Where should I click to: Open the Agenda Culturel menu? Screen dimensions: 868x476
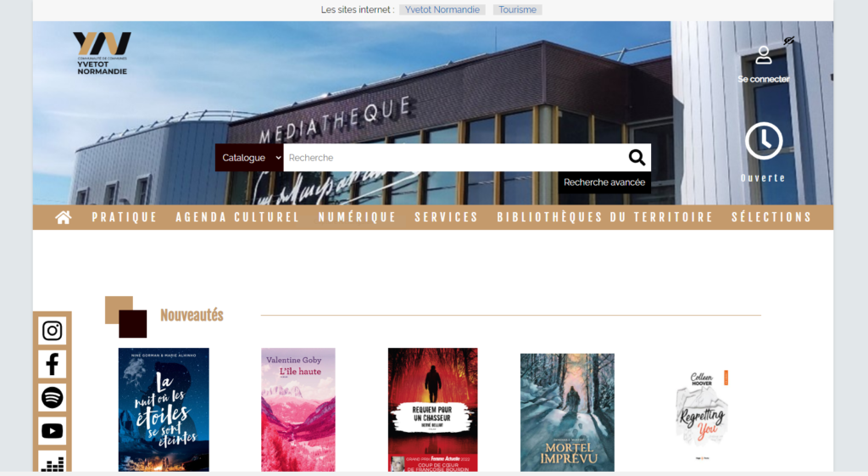coord(237,217)
